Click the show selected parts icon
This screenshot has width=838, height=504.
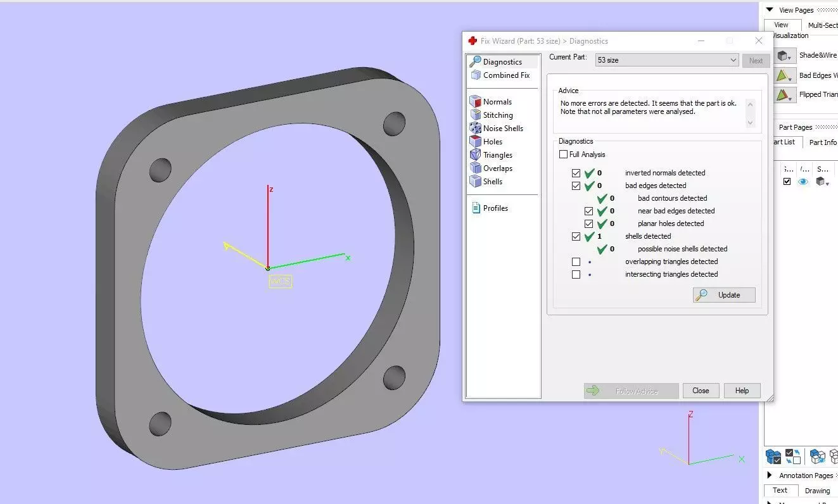(x=818, y=457)
